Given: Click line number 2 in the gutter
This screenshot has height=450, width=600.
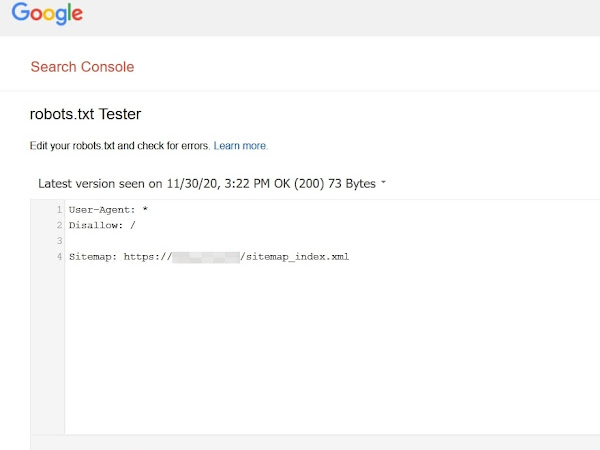Looking at the screenshot, I should pyautogui.click(x=59, y=225).
